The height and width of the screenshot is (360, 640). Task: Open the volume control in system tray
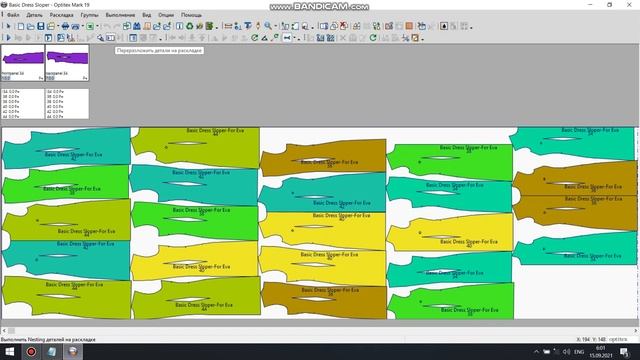[x=567, y=352]
